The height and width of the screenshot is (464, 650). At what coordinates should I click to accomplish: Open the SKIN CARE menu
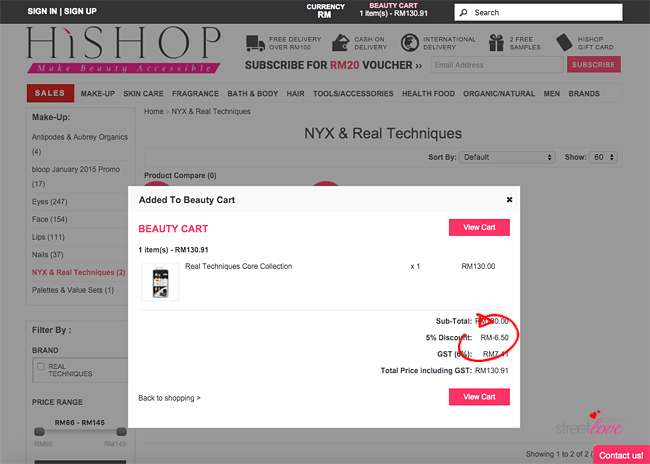click(x=143, y=94)
